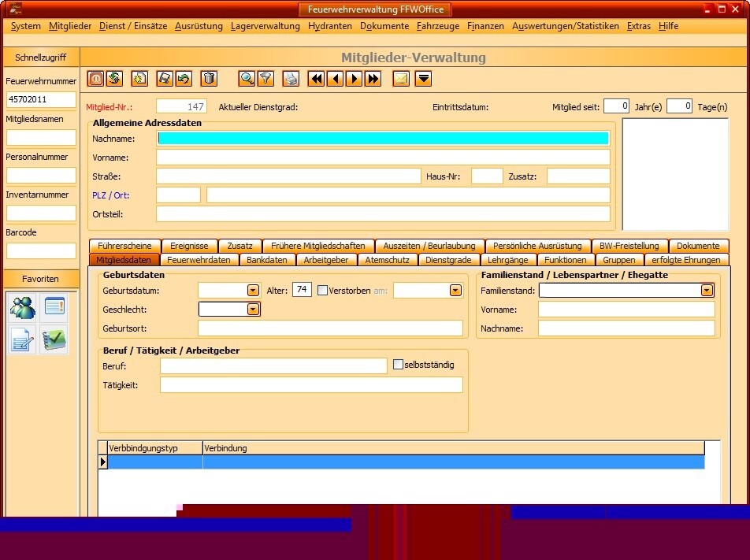Delete the record with the trash can icon
This screenshot has height=560, width=750.
coord(209,79)
